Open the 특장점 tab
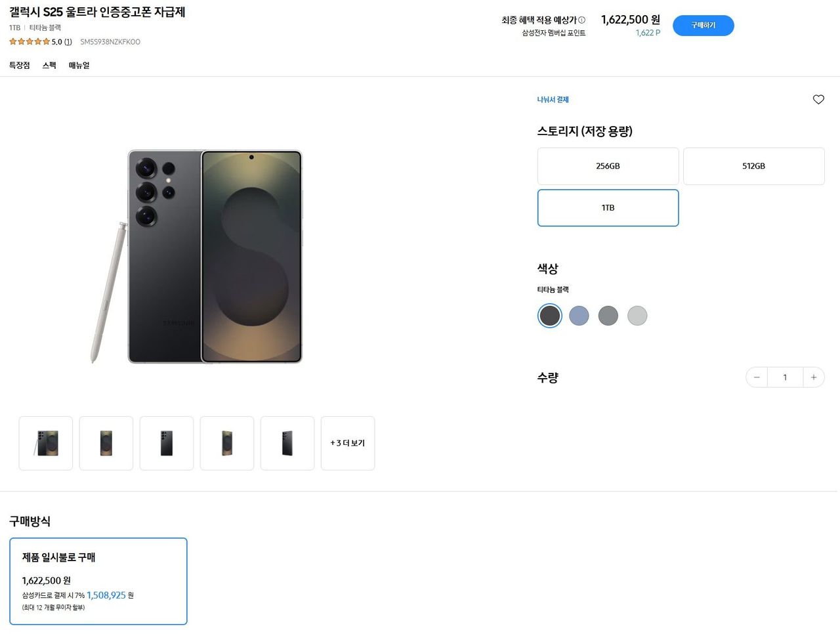The height and width of the screenshot is (634, 840). pos(20,66)
